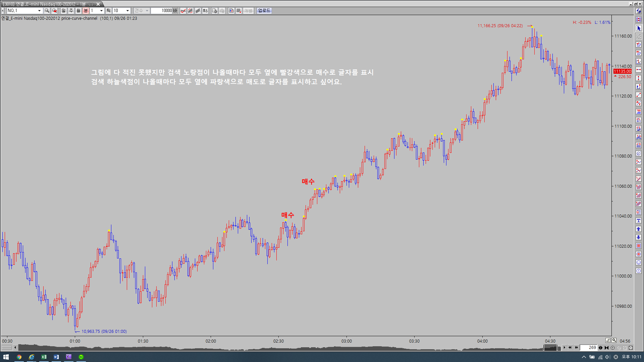
Task: Open the minute interval dropdown showing 1
Action: (101, 11)
